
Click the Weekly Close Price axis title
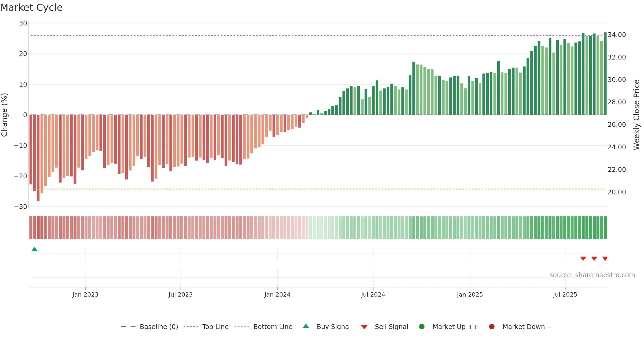pos(636,115)
